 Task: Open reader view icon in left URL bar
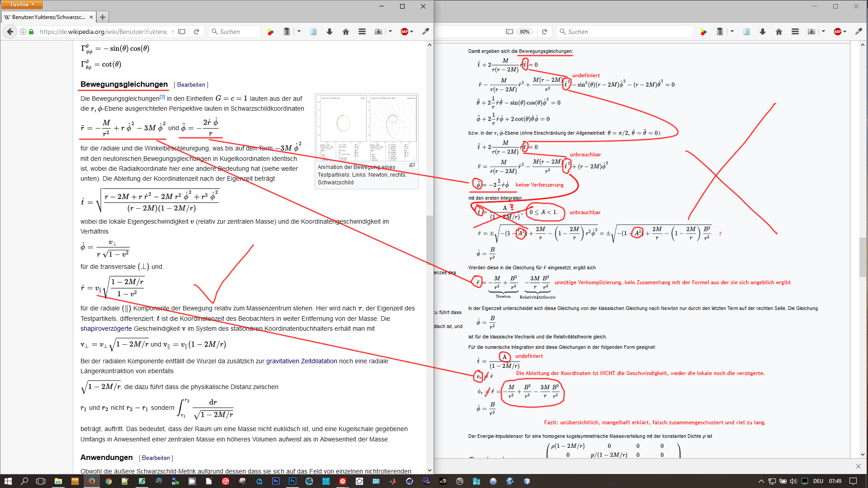point(182,32)
